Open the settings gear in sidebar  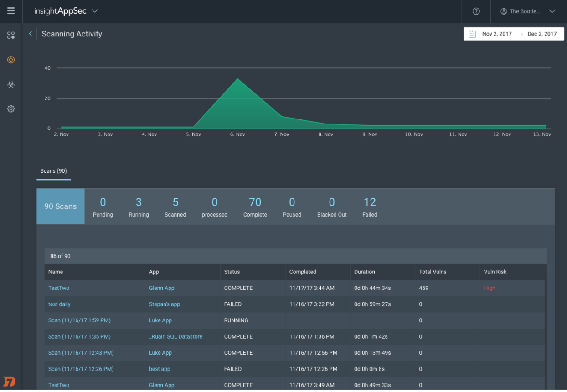coord(11,109)
